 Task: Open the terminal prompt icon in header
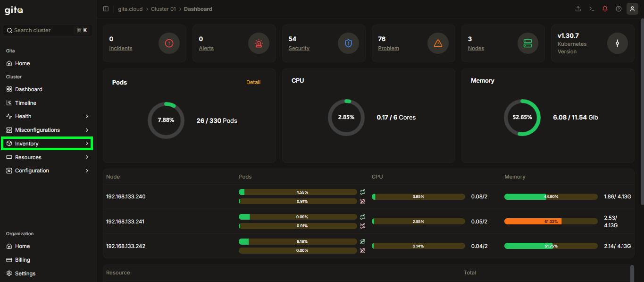point(592,9)
